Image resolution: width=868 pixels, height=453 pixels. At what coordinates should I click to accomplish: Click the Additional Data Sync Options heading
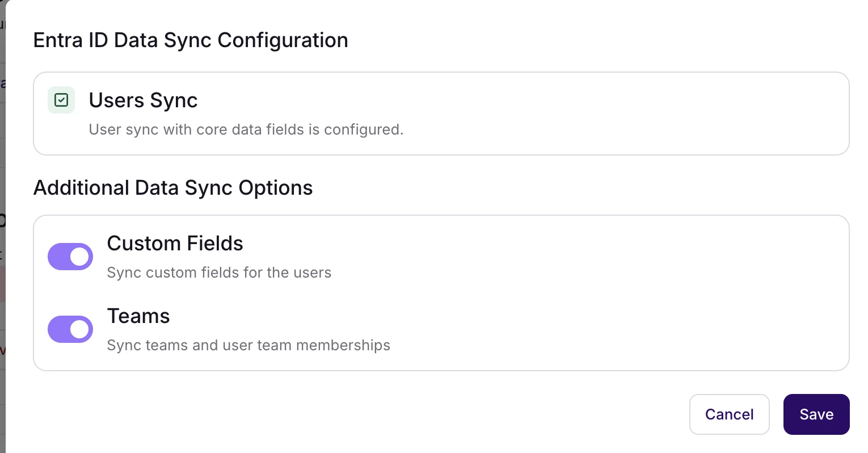173,188
